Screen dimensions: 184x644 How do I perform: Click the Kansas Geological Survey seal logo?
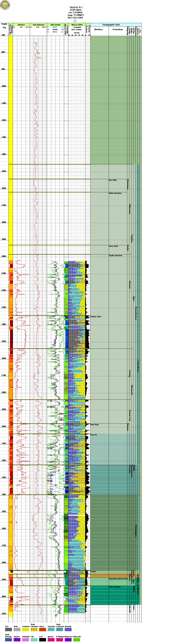coord(5,5)
